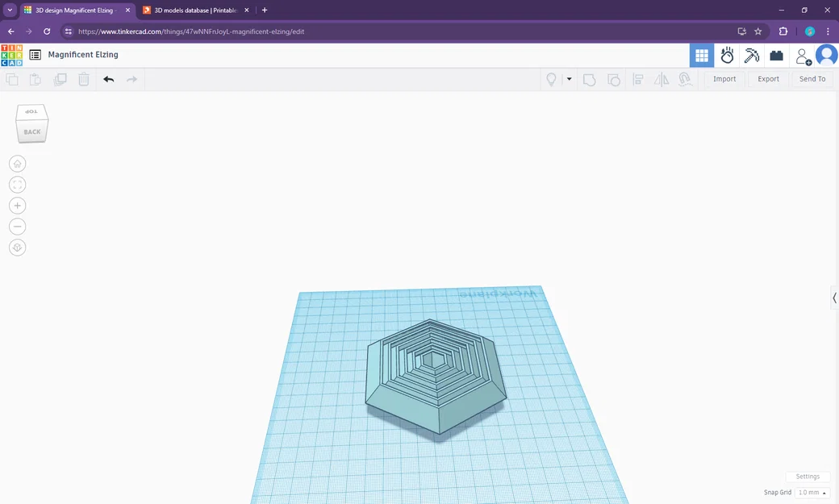The width and height of the screenshot is (839, 504).
Task: Undo the last action
Action: pyautogui.click(x=109, y=79)
